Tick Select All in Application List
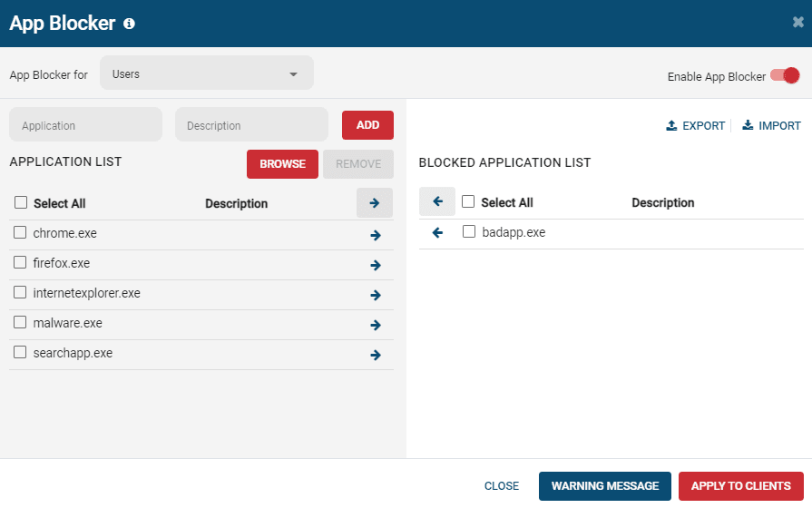This screenshot has height=508, width=812. 21,203
